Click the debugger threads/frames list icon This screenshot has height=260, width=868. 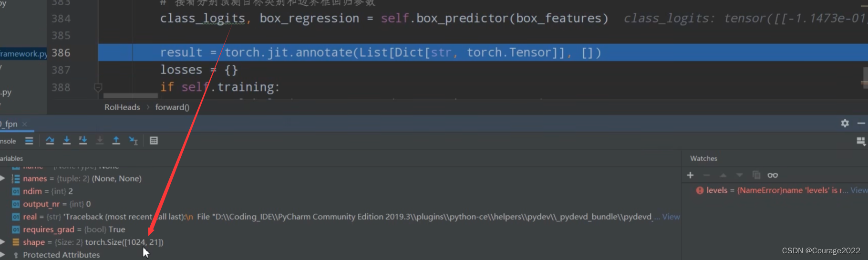(29, 141)
